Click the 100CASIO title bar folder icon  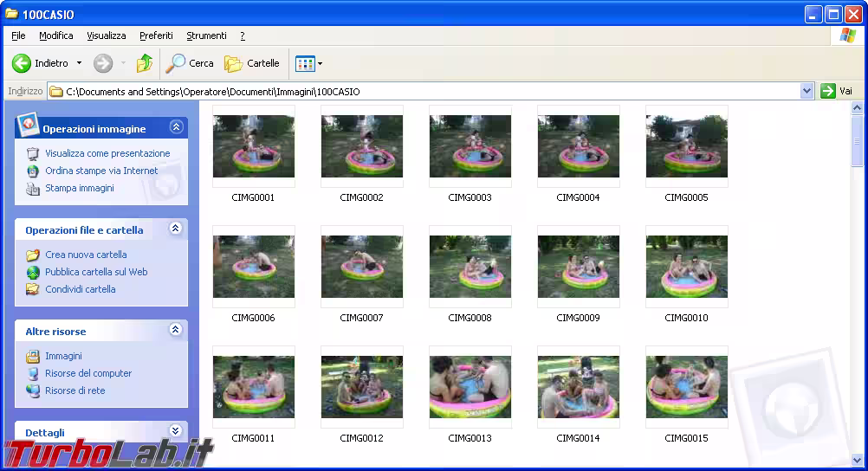(11, 14)
